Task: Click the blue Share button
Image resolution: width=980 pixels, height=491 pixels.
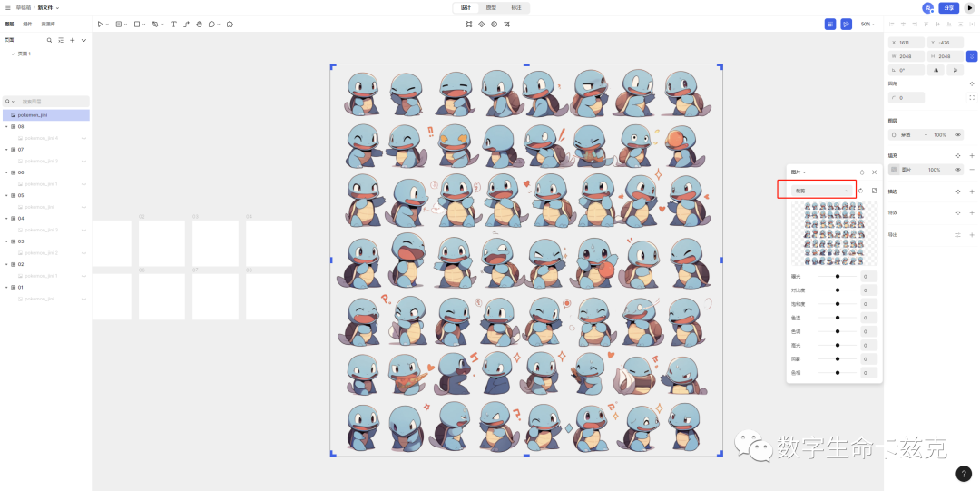Action: tap(949, 7)
